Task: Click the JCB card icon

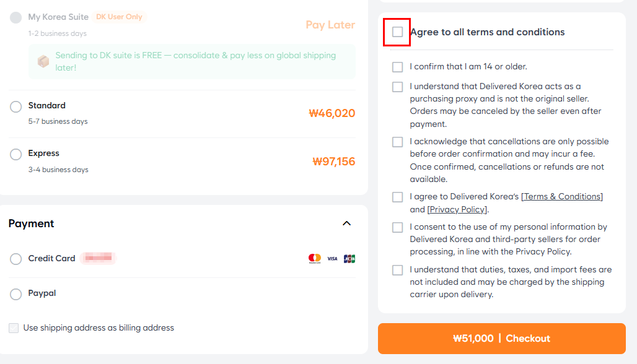Action: click(x=349, y=259)
